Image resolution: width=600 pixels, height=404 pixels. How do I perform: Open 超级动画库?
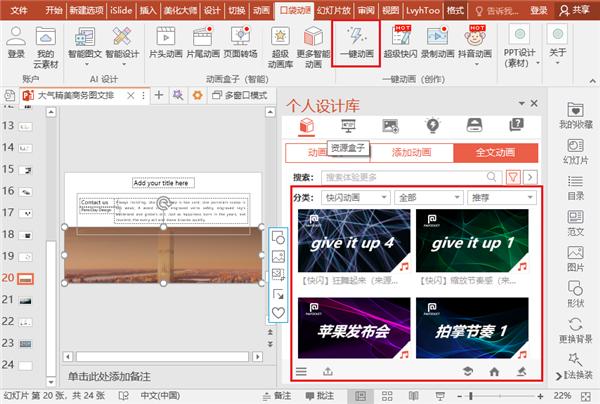click(280, 47)
